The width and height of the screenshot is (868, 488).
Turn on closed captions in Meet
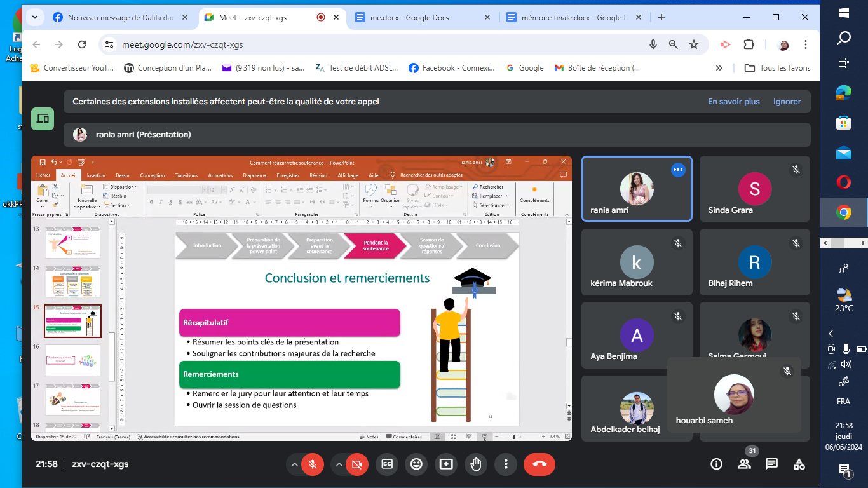tap(386, 464)
